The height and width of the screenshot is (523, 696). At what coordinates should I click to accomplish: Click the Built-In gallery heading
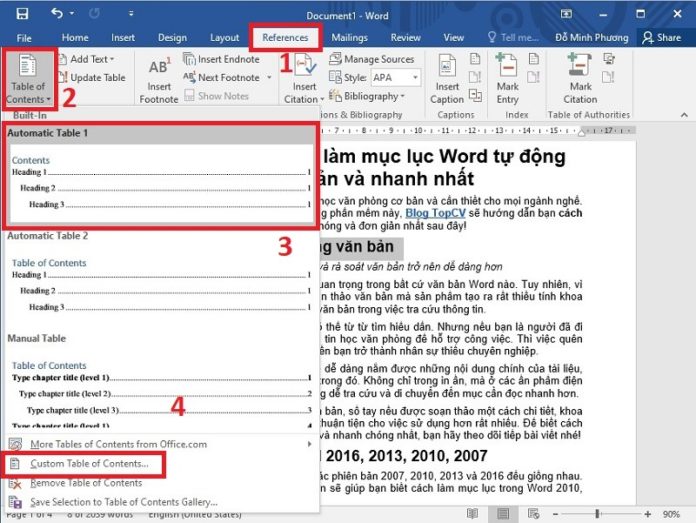tap(29, 115)
